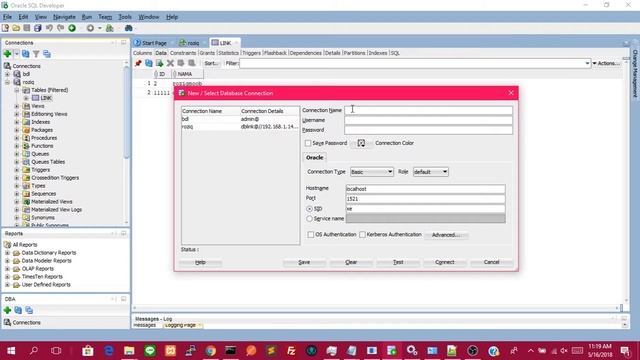Click the Undo arrow toolbar icon
The width and height of the screenshot is (640, 360).
pyautogui.click(x=49, y=28)
